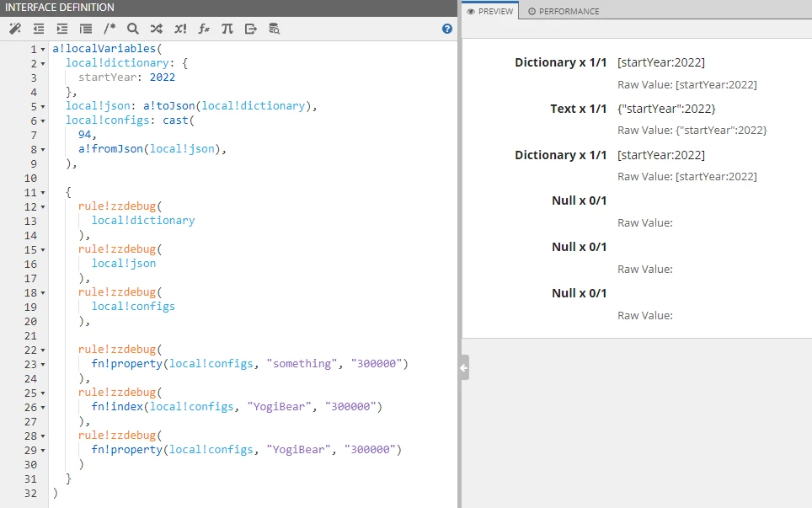Collapse the fold arrow on line 2
812x508 pixels.
click(x=43, y=64)
